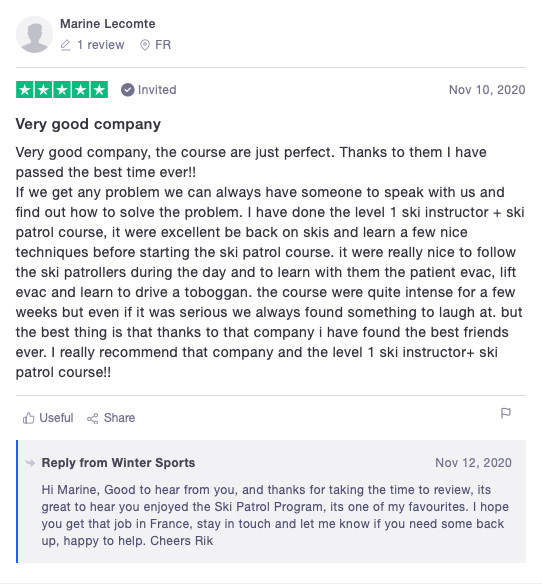Click the company reply message text
The height and width of the screenshot is (584, 542).
coord(275,515)
